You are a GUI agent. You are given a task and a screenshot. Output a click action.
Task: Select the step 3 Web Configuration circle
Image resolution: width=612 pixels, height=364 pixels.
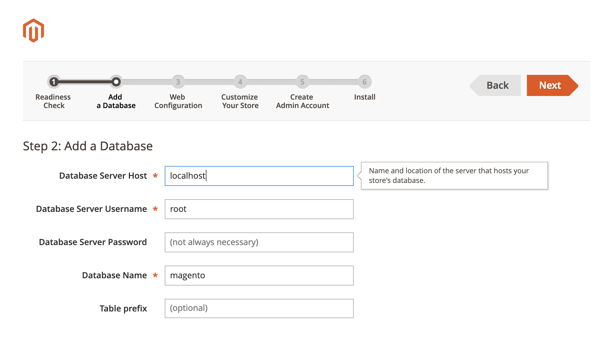tap(178, 81)
